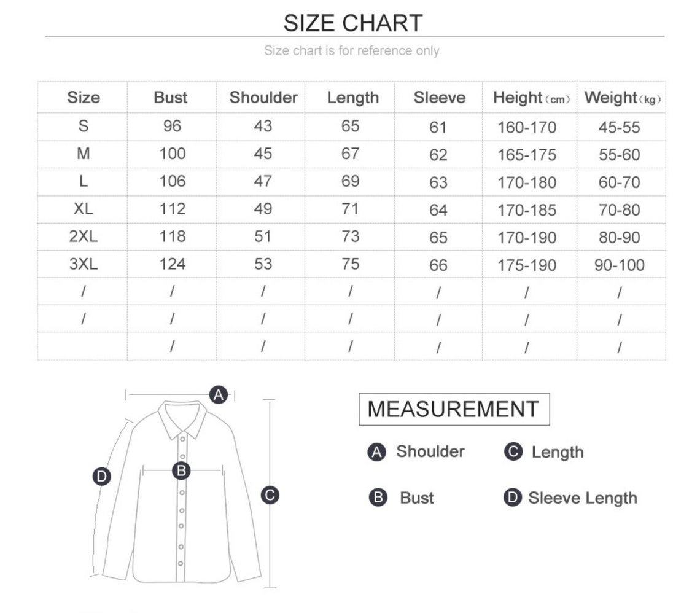This screenshot has height=613, width=700.
Task: Click the Weight (kg) column header
Action: (x=622, y=98)
